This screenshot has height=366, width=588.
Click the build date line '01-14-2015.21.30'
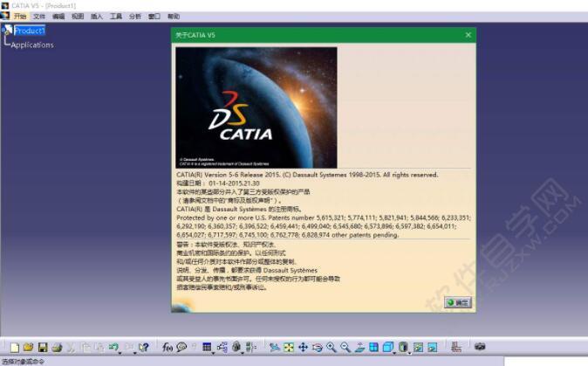pyautogui.click(x=218, y=183)
